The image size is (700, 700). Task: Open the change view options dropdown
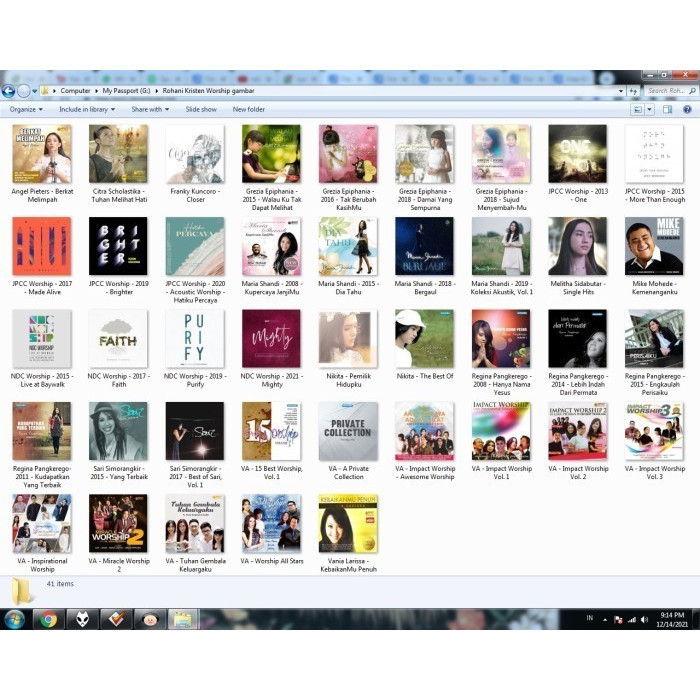click(x=650, y=109)
